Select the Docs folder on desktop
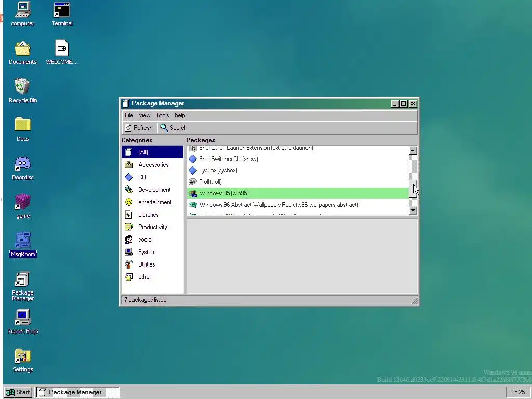Image resolution: width=532 pixels, height=399 pixels. point(23,129)
